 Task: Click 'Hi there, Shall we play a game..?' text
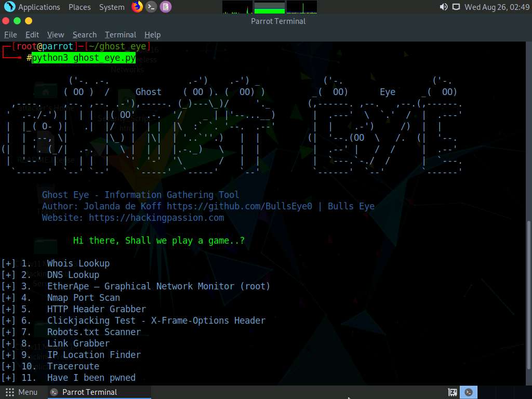click(x=159, y=241)
